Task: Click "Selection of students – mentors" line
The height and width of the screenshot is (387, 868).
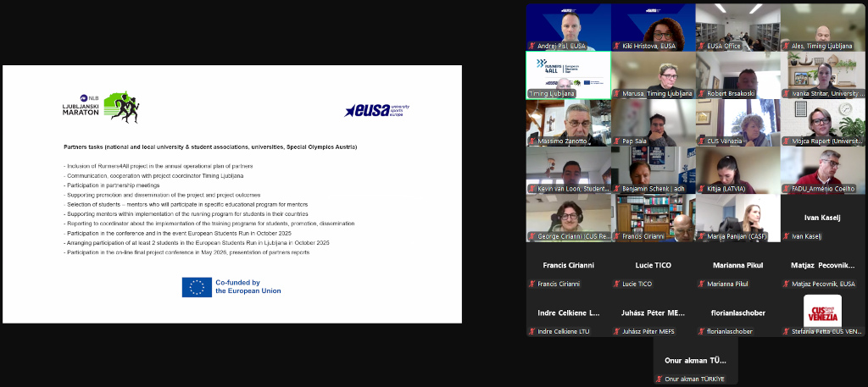Action: pos(186,204)
